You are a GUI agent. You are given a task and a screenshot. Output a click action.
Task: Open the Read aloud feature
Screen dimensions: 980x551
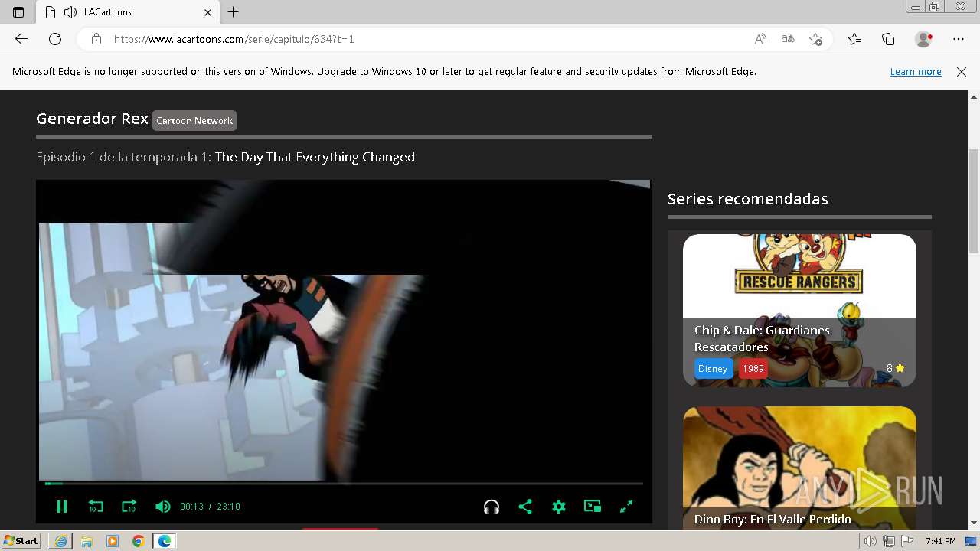(x=760, y=39)
